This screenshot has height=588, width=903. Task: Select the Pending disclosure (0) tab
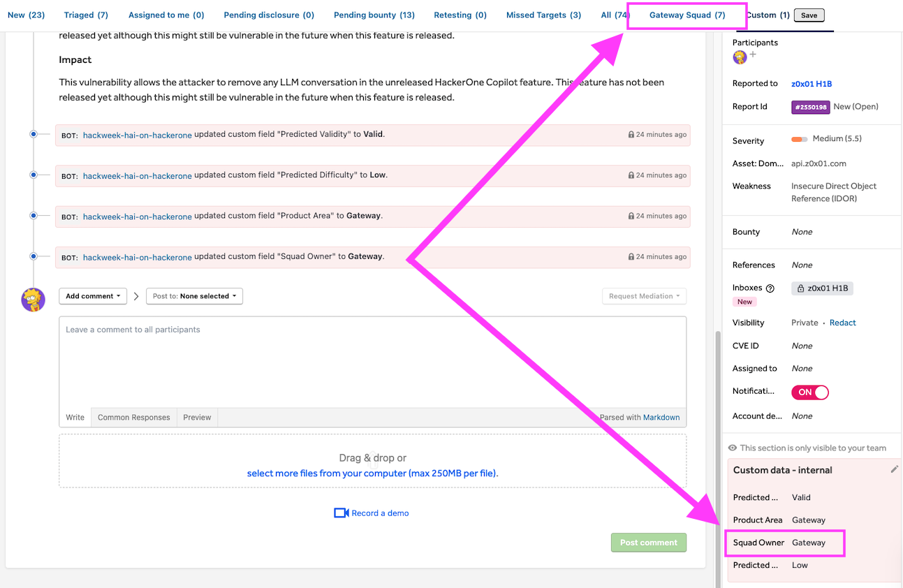[269, 15]
